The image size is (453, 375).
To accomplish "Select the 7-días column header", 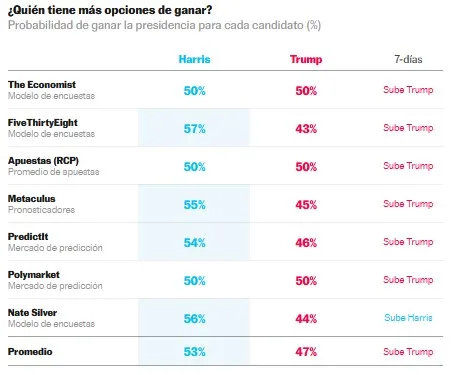I will tap(408, 59).
